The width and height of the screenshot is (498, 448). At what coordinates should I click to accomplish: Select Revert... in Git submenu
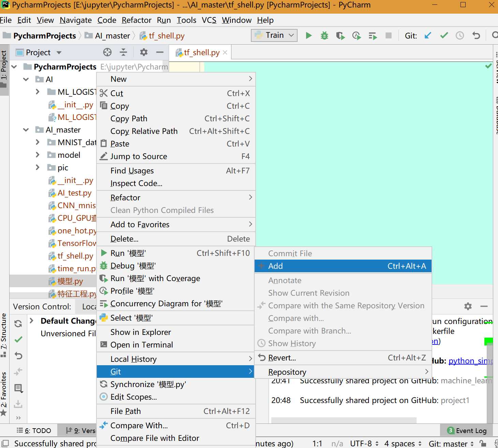(x=343, y=358)
